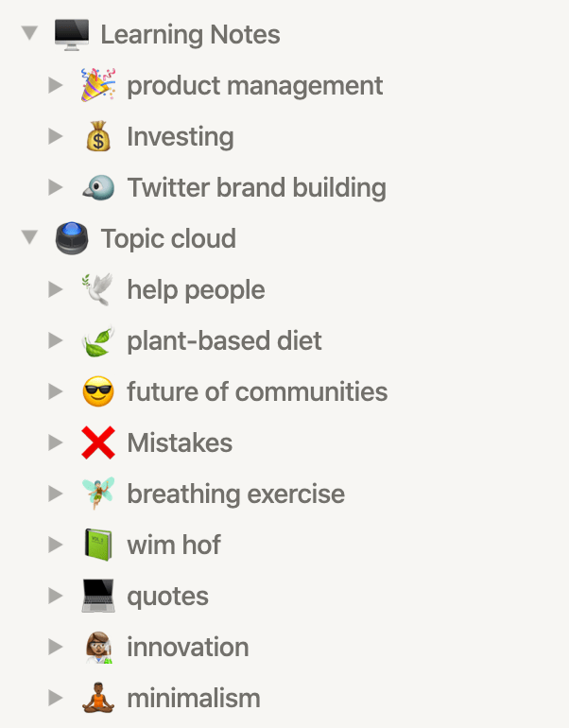This screenshot has width=569, height=728.
Task: Open the future of communities page
Action: (257, 392)
